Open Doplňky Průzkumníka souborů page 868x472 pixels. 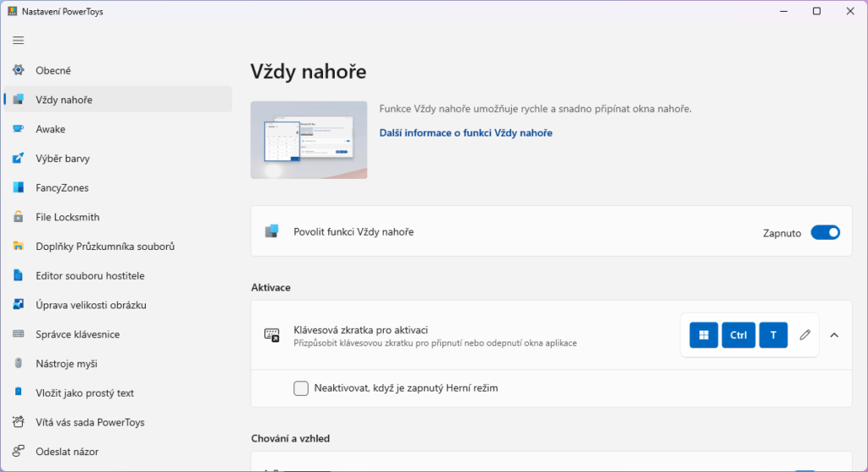pos(104,247)
